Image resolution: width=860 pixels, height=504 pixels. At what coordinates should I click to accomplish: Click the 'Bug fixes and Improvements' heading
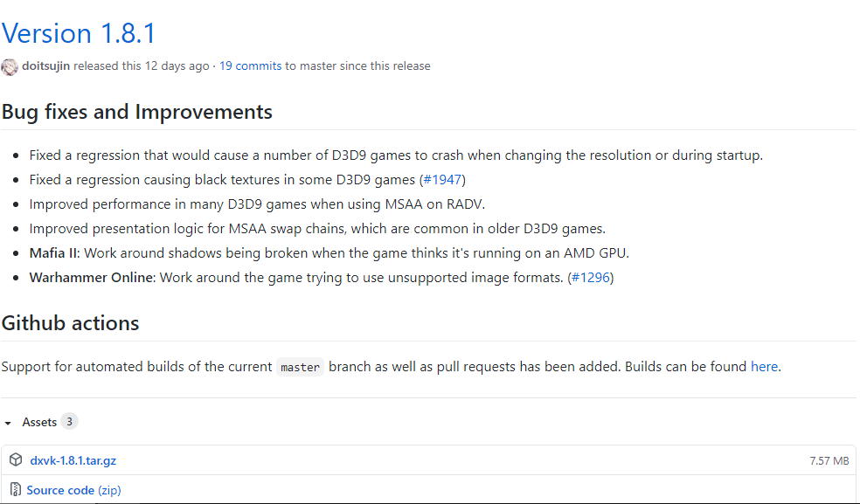coord(137,112)
